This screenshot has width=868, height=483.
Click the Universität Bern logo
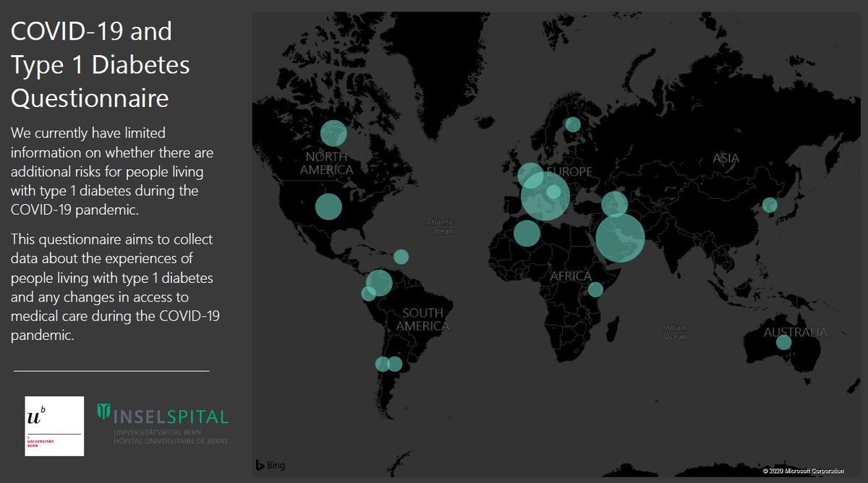pyautogui.click(x=54, y=426)
